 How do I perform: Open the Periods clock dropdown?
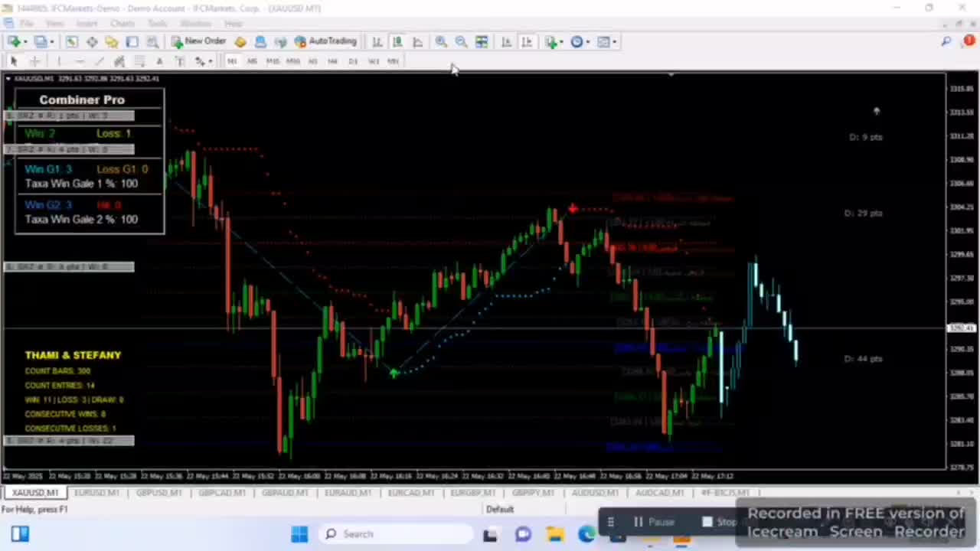[x=580, y=41]
